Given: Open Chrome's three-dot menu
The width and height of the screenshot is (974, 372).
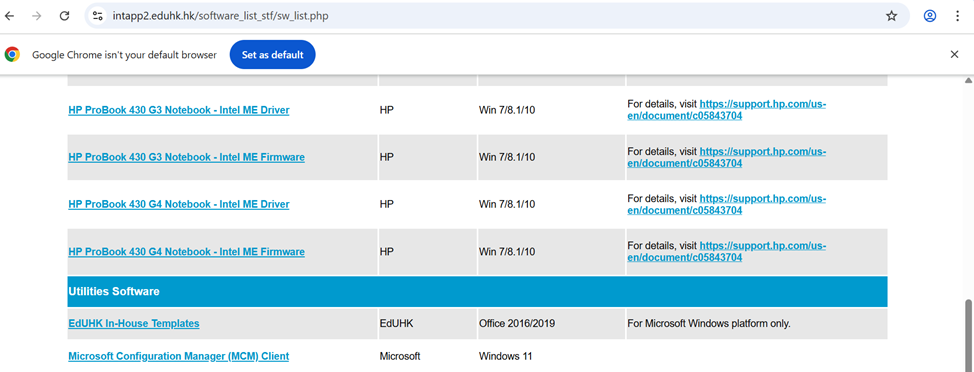Looking at the screenshot, I should click(957, 16).
